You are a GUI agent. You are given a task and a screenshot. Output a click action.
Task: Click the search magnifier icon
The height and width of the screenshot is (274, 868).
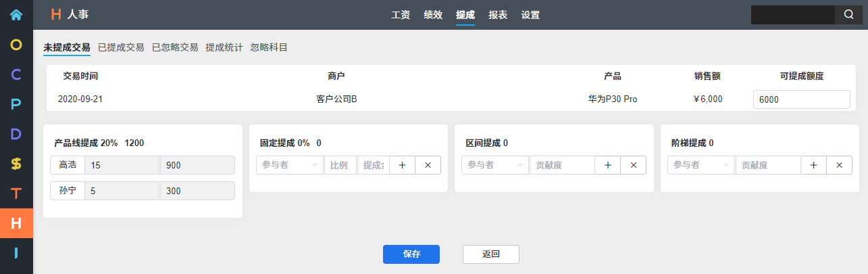pos(848,15)
